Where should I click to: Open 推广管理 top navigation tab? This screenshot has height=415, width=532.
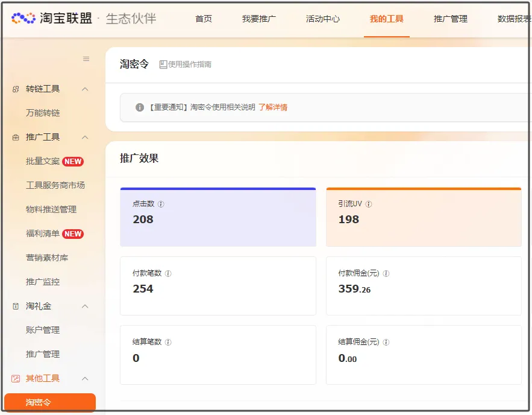[x=451, y=19]
